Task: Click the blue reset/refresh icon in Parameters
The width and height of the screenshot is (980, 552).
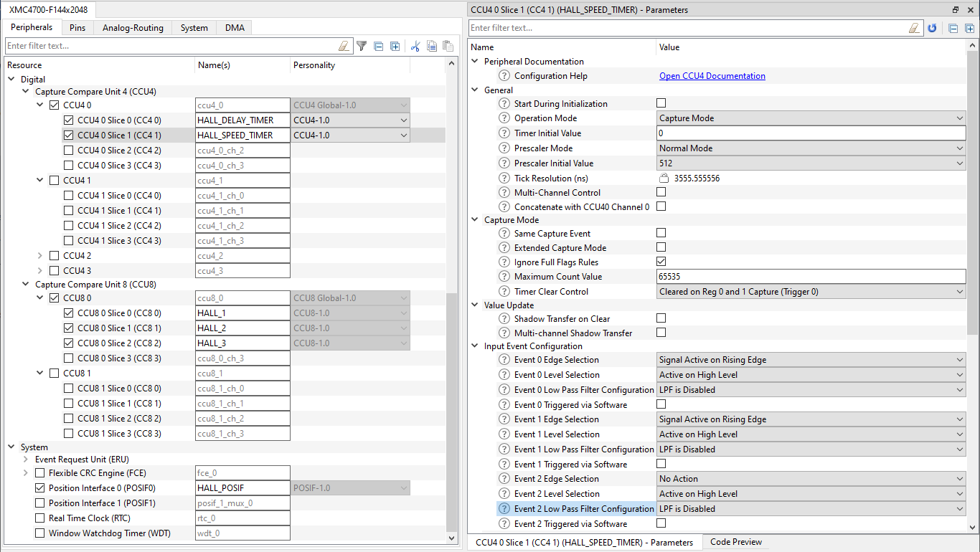Action: [932, 28]
